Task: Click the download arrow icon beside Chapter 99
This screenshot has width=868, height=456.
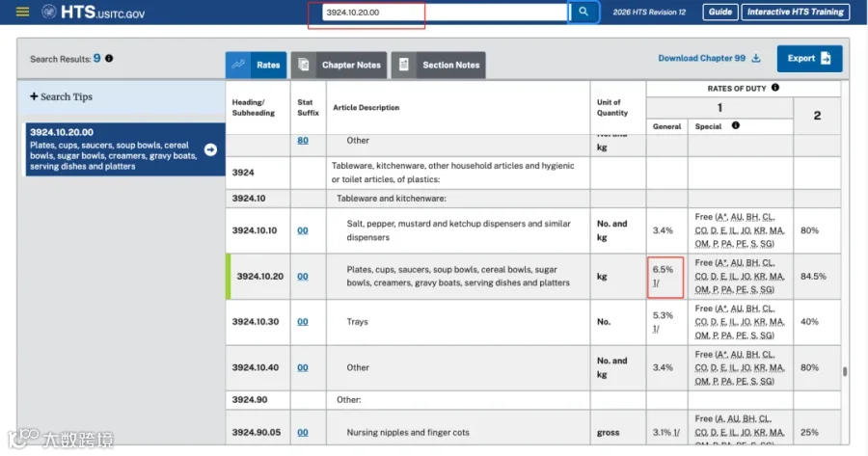Action: pos(755,58)
